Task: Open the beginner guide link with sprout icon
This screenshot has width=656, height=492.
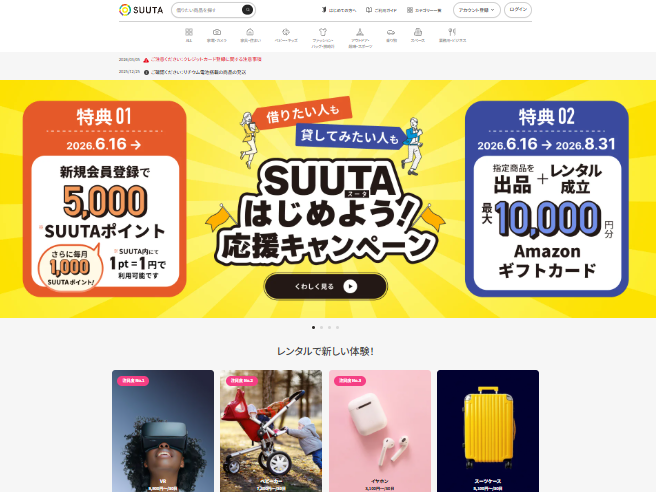Action: pyautogui.click(x=338, y=10)
